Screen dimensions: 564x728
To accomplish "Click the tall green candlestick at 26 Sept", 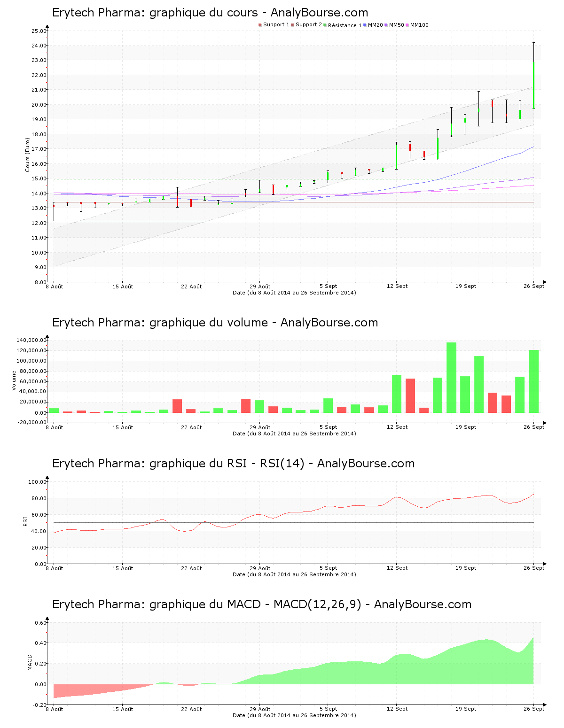I will click(533, 85).
